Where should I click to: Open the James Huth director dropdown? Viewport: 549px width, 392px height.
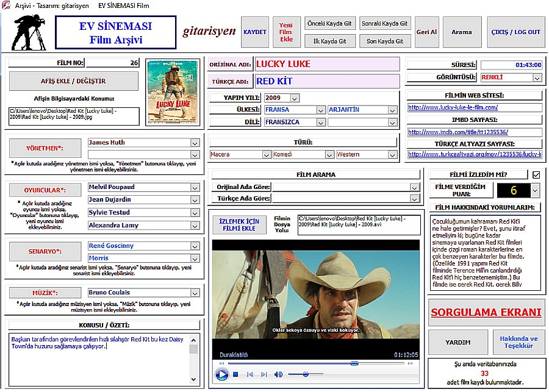[x=195, y=143]
